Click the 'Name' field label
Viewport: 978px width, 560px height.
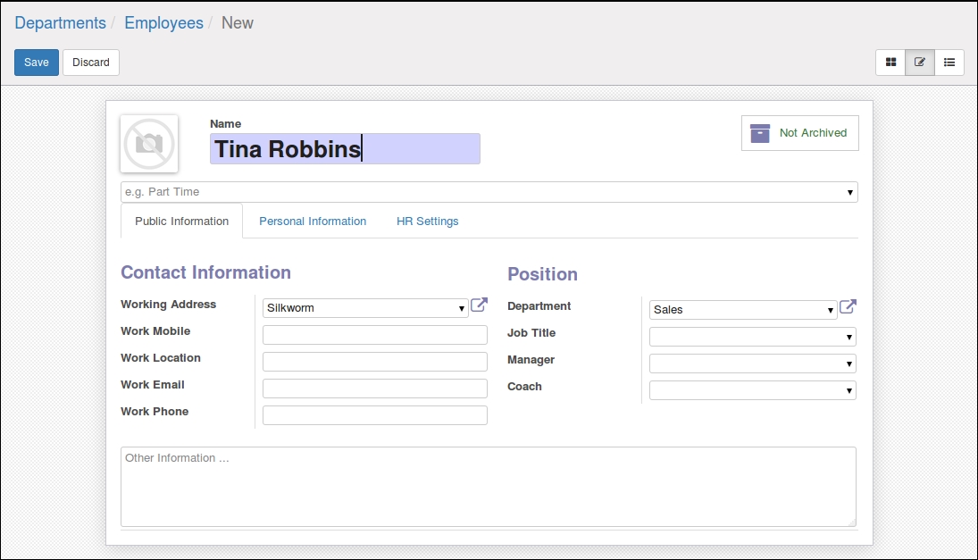(x=226, y=124)
